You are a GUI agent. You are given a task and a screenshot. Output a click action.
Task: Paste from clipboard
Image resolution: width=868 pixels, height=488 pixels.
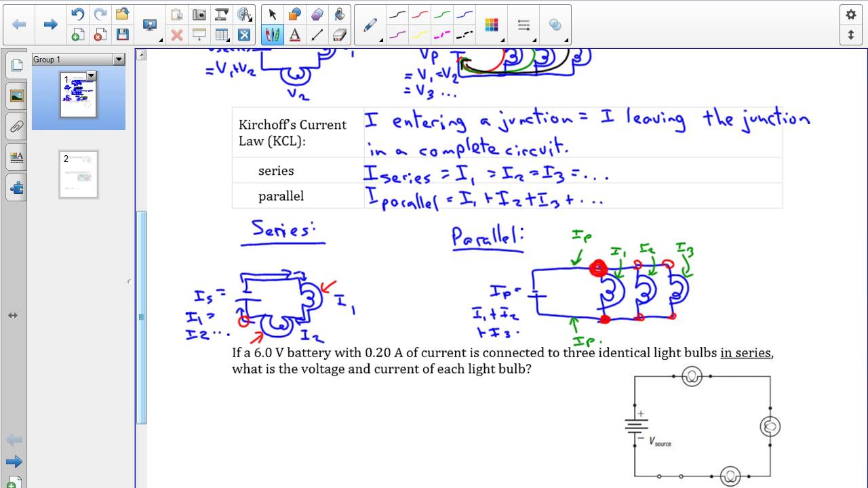tap(176, 14)
